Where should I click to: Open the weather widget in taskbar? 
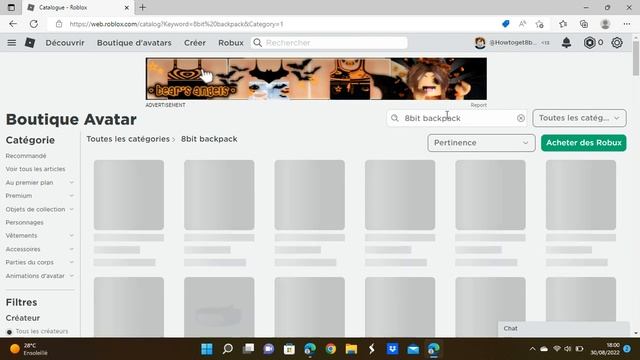coord(29,349)
